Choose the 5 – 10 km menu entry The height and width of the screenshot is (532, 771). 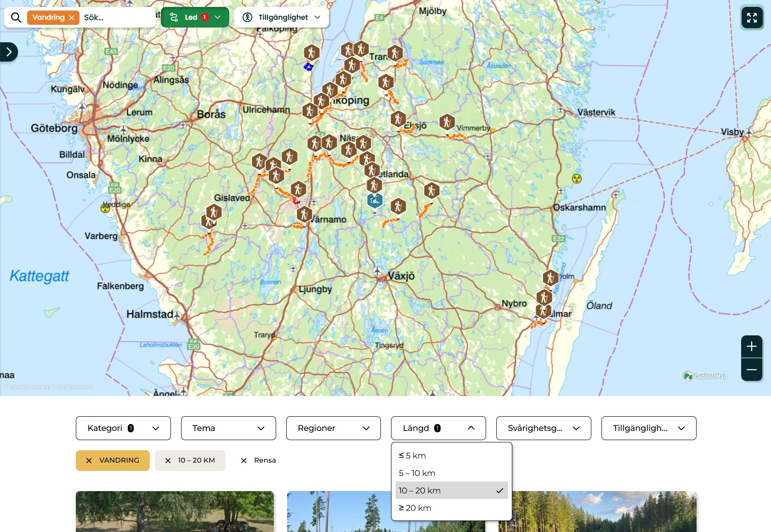click(417, 473)
